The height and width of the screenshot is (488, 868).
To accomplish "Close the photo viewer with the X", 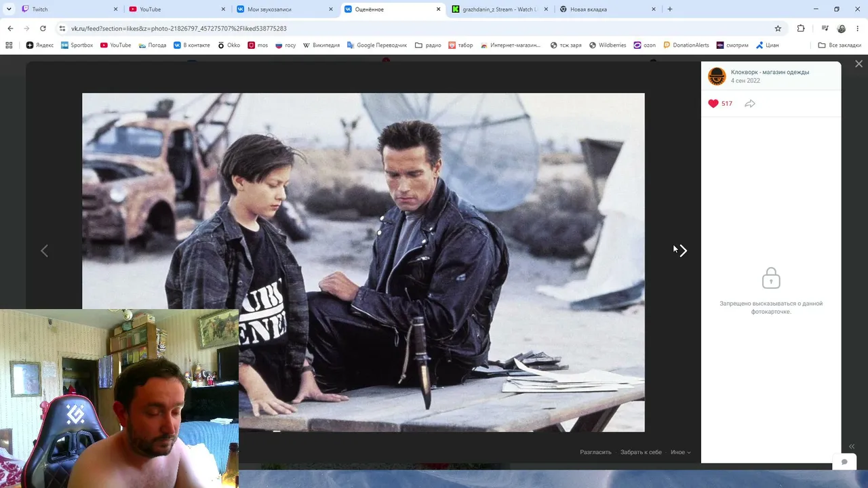I will coord(859,64).
